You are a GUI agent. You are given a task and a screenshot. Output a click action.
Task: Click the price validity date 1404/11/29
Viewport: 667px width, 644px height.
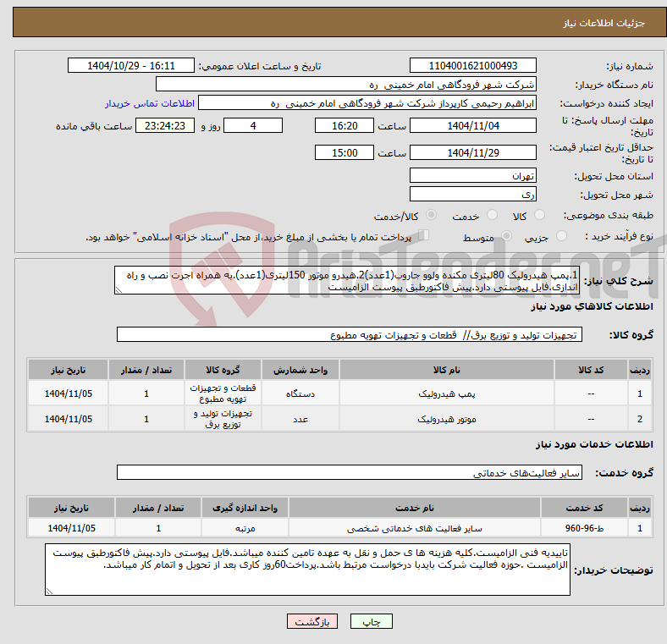coord(472,152)
